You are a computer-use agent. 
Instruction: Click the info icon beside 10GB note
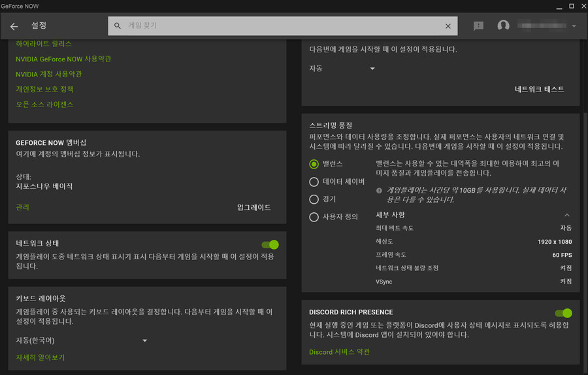pyautogui.click(x=379, y=191)
